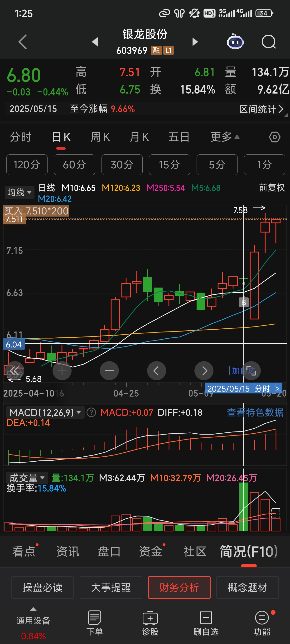Screen dimensions: 290x644
Task: Open 下单 order icon
Action: coord(95,623)
